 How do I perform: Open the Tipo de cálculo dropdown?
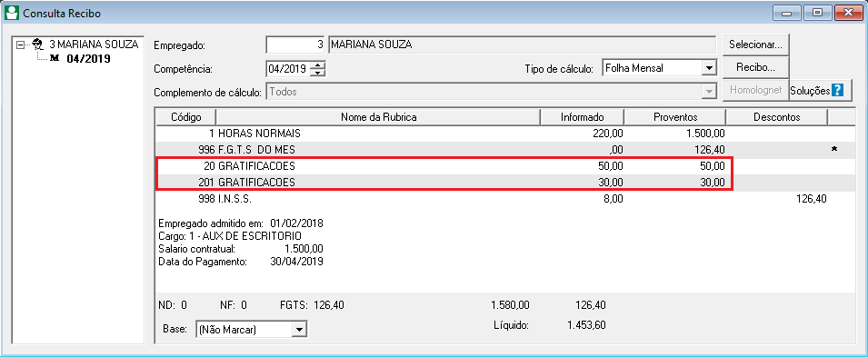point(708,69)
